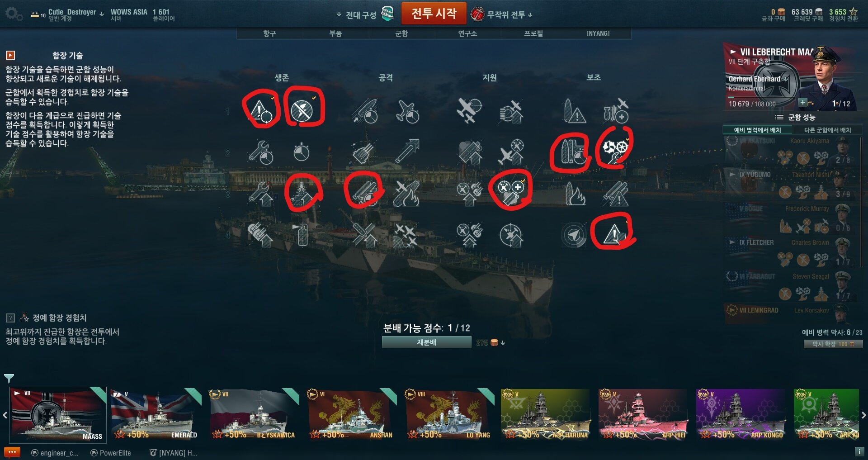The image size is (868, 460).
Task: Click the 재분배 redistribute button
Action: coord(426,342)
